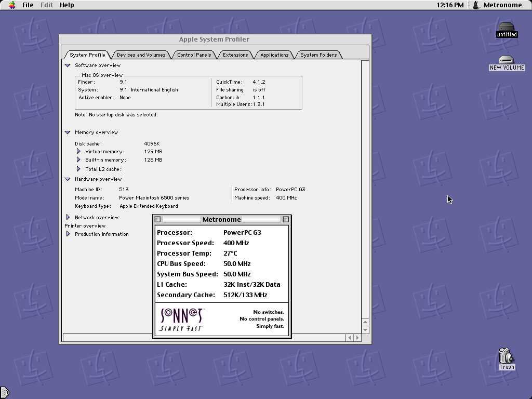Switch to the Extensions tab
Image resolution: width=532 pixels, height=399 pixels.
235,55
